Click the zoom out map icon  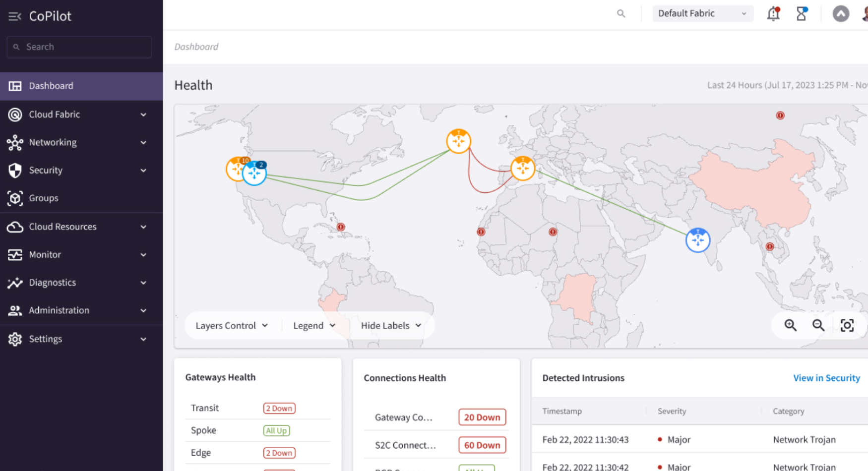pyautogui.click(x=818, y=325)
